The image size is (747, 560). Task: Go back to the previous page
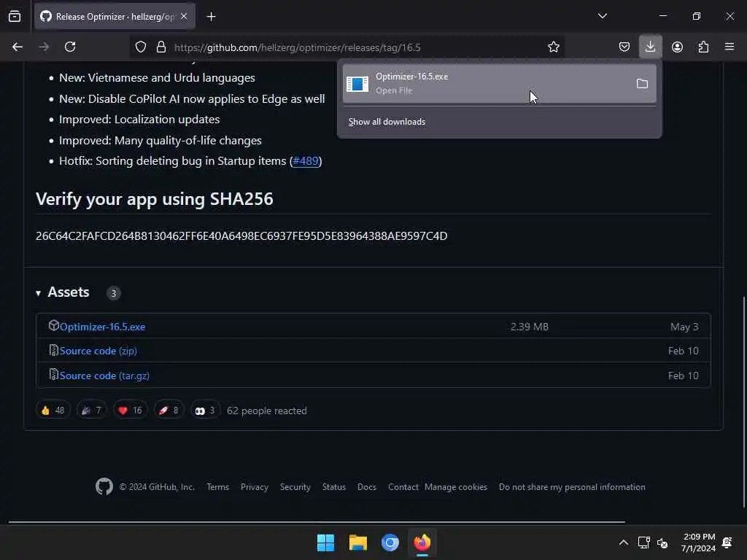(x=18, y=47)
